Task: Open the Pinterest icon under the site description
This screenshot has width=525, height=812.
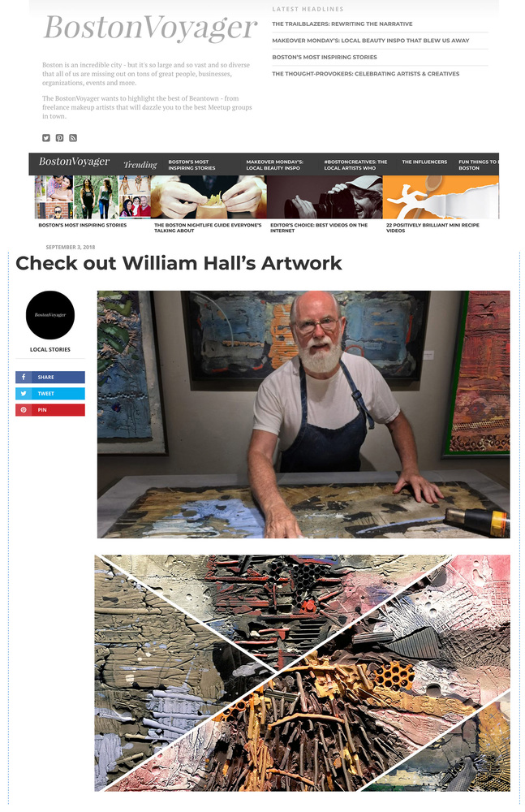Action: click(x=59, y=138)
